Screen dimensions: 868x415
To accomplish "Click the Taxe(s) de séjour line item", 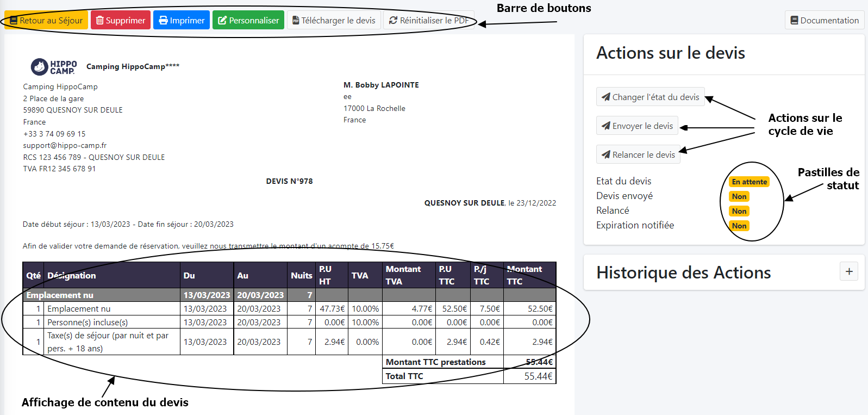I will tap(108, 342).
